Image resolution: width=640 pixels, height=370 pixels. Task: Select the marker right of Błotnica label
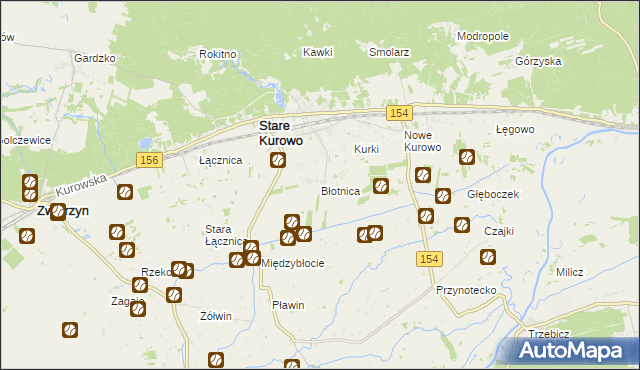coord(380,186)
